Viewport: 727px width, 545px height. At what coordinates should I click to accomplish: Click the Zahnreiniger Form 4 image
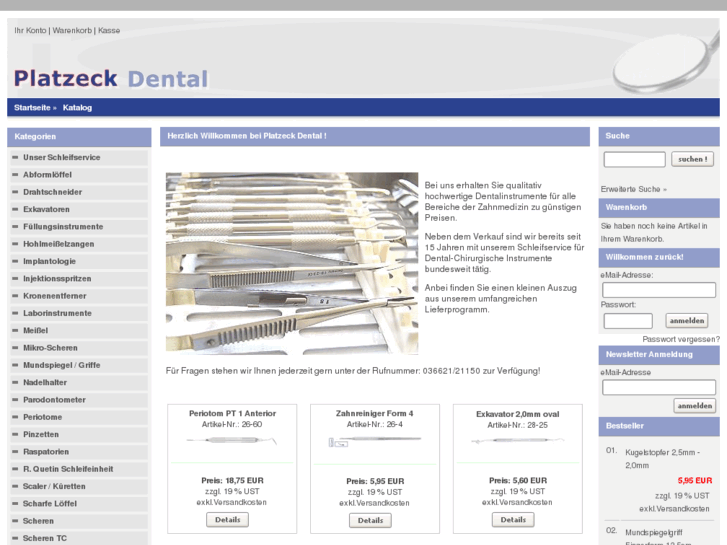[375, 441]
